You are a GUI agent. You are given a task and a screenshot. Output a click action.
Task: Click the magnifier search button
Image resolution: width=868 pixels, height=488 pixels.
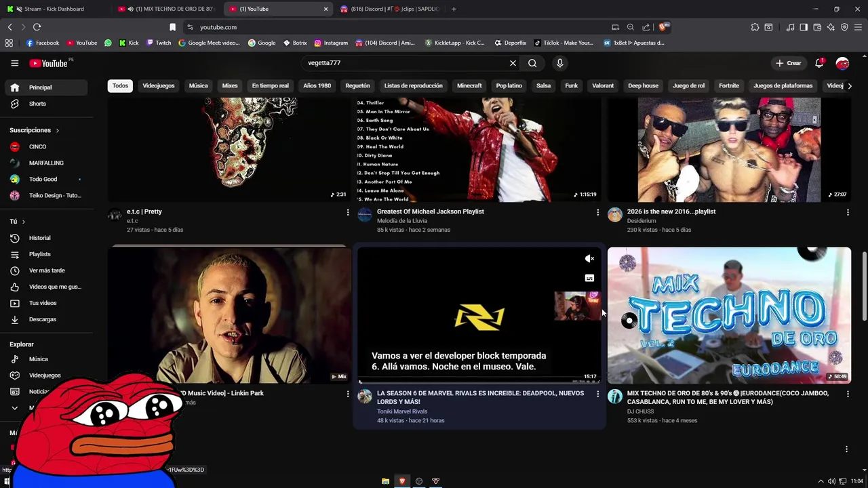point(532,63)
